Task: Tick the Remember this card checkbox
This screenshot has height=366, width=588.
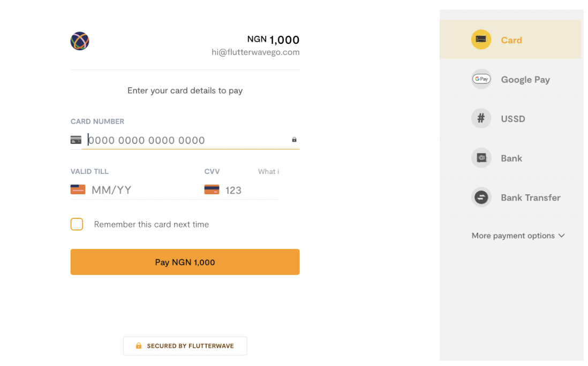Action: click(x=77, y=224)
